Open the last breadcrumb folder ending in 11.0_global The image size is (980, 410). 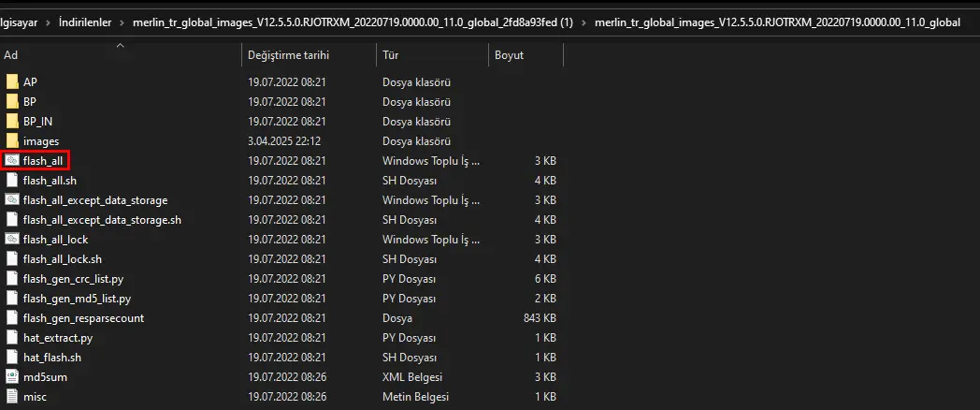(778, 22)
